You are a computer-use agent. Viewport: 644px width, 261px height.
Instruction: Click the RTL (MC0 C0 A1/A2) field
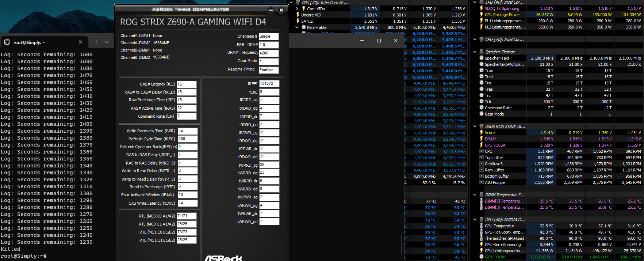[x=187, y=216]
